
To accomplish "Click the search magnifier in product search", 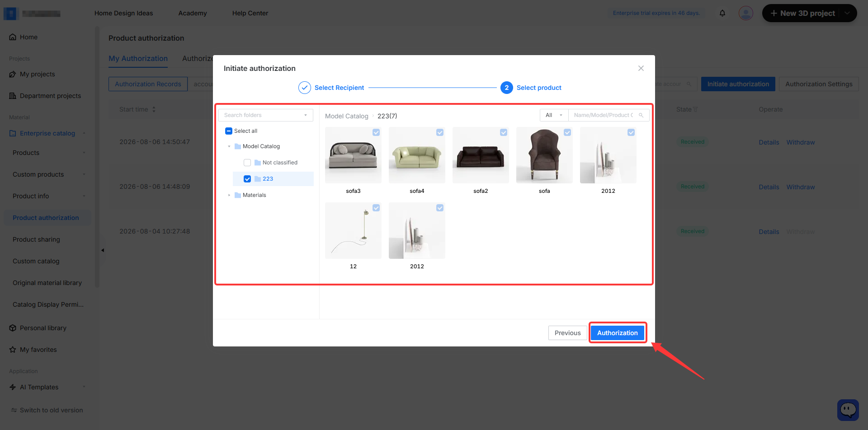I will [641, 115].
